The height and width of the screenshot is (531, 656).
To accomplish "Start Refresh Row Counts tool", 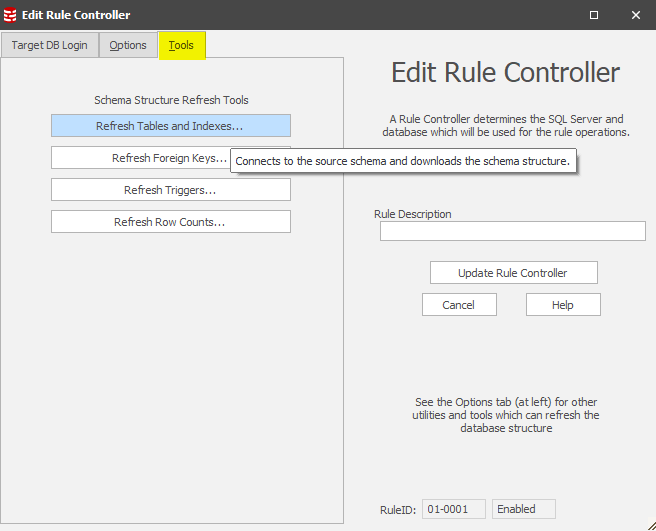I will (x=170, y=222).
